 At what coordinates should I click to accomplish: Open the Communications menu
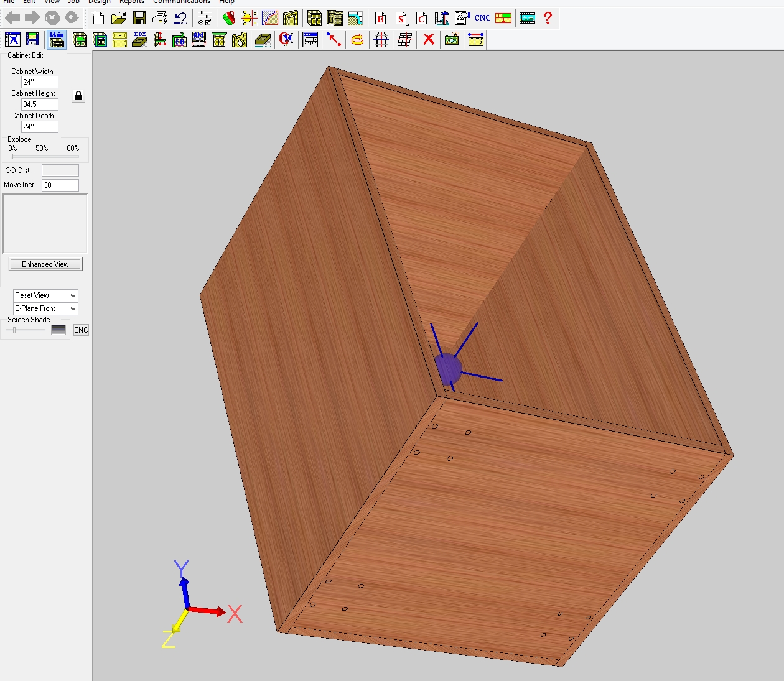tap(182, 2)
